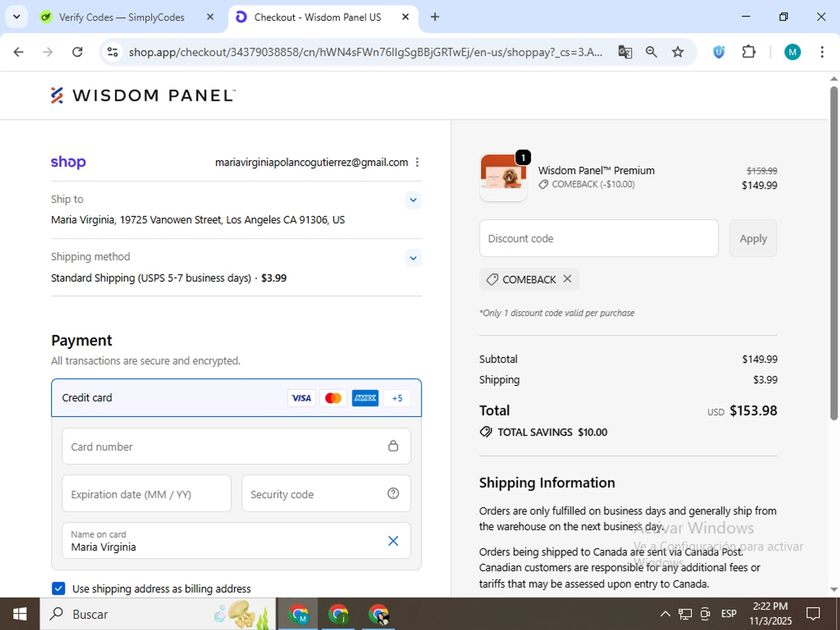The image size is (840, 630).
Task: Remove the COMEBACK discount code
Action: (x=567, y=279)
